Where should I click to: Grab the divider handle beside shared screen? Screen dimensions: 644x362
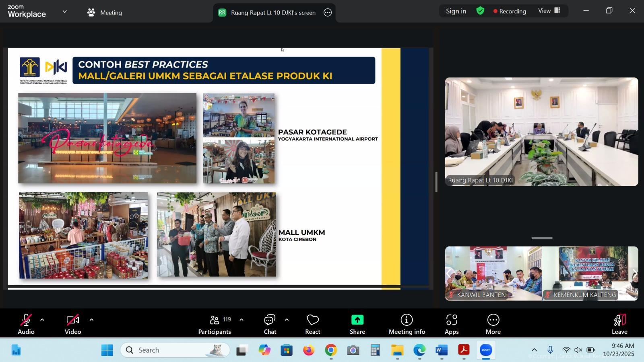click(x=436, y=182)
